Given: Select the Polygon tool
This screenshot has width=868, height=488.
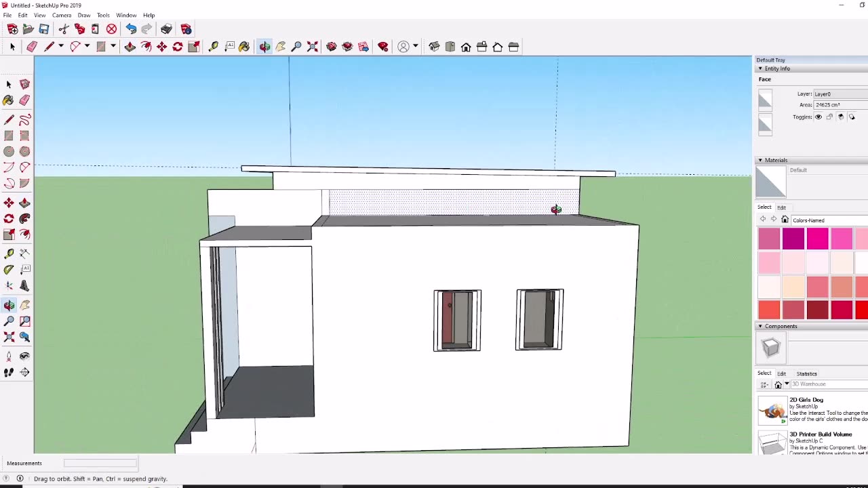Looking at the screenshot, I should 24,152.
